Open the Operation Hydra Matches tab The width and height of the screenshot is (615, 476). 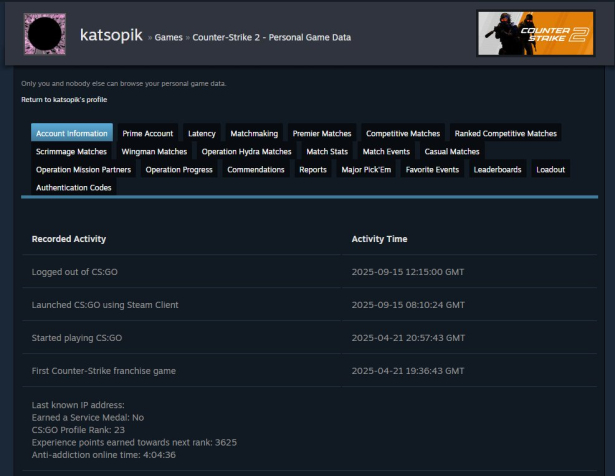pyautogui.click(x=246, y=152)
